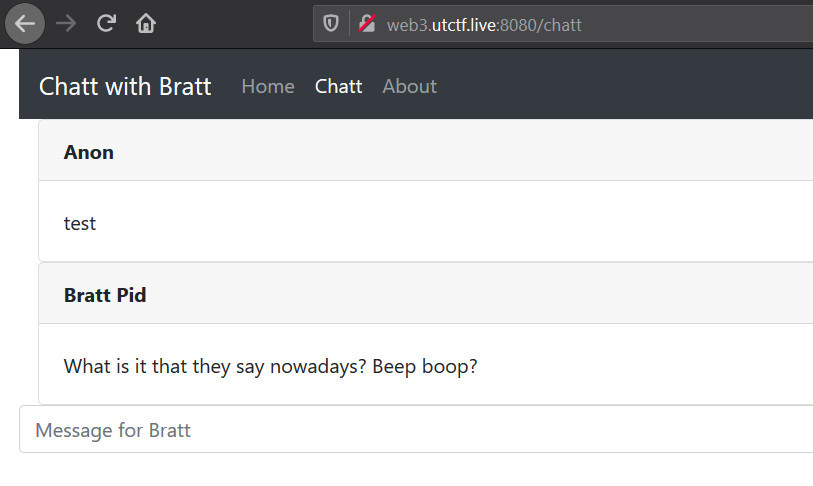The image size is (813, 486).
Task: Click the browser forward arrow
Action: click(67, 24)
